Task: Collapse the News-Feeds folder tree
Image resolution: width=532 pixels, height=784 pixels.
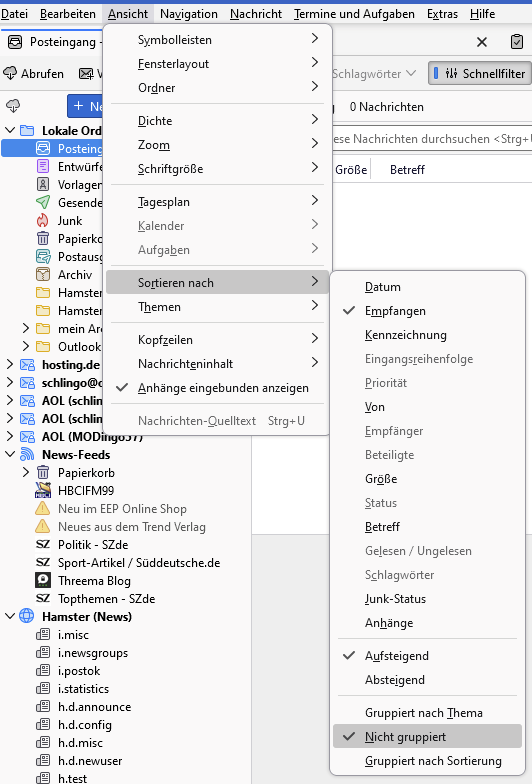Action: [10, 454]
